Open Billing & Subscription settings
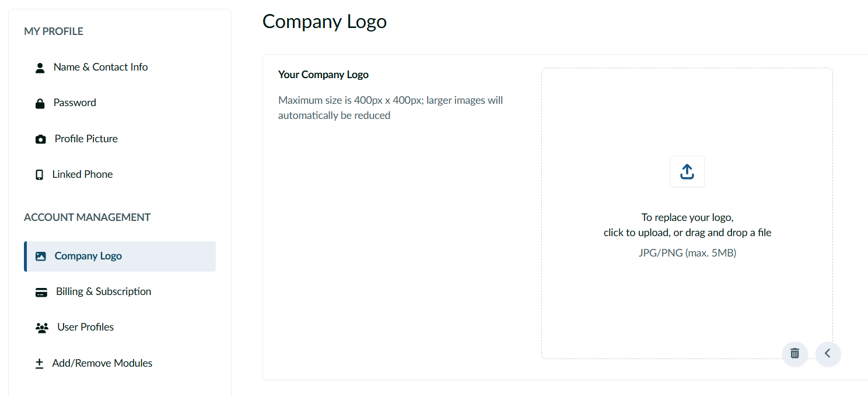This screenshot has width=868, height=397. pyautogui.click(x=103, y=291)
